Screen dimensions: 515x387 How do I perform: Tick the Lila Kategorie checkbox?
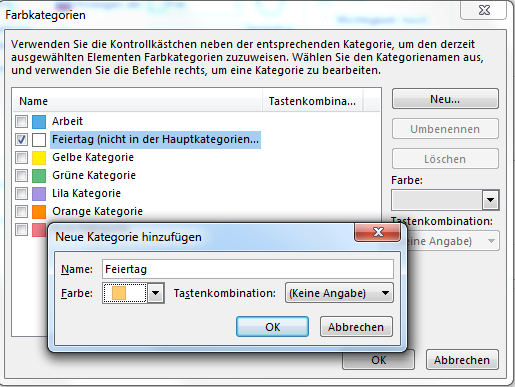[x=21, y=194]
